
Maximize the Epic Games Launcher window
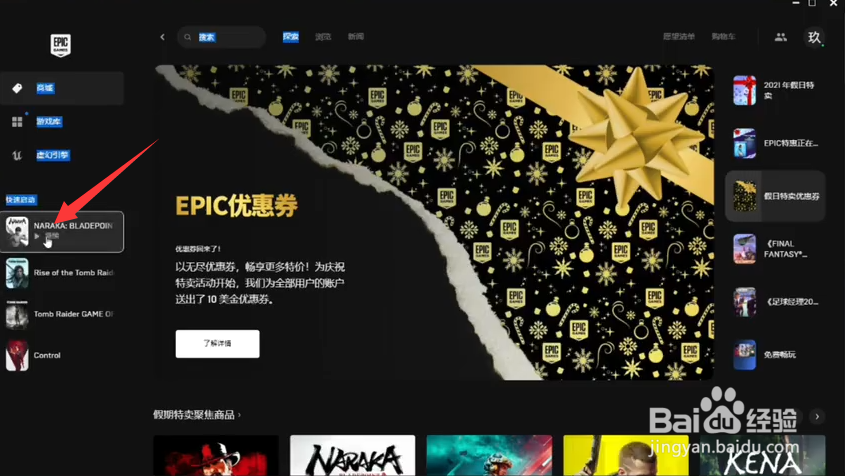coord(812,3)
